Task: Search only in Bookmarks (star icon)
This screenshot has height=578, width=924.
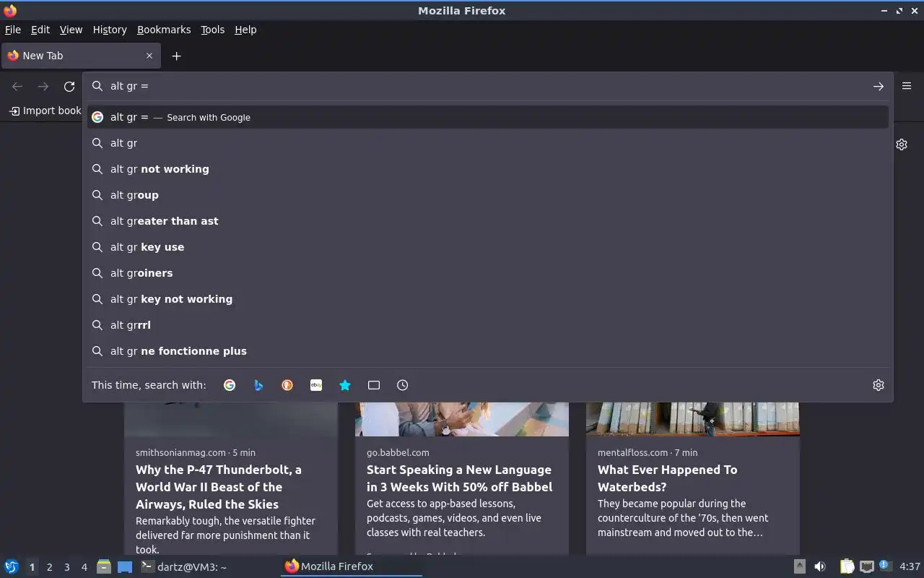Action: pyautogui.click(x=345, y=385)
